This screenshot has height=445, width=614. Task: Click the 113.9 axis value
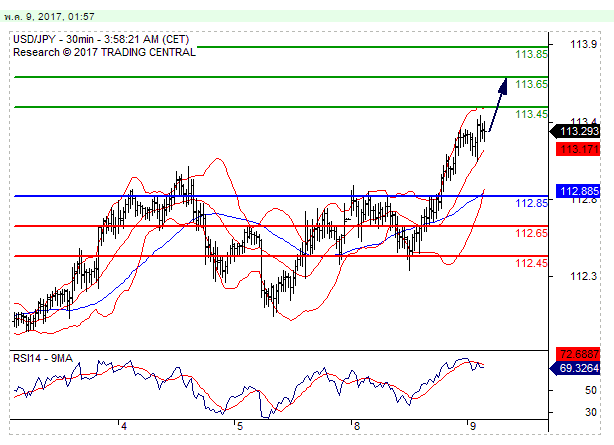583,44
